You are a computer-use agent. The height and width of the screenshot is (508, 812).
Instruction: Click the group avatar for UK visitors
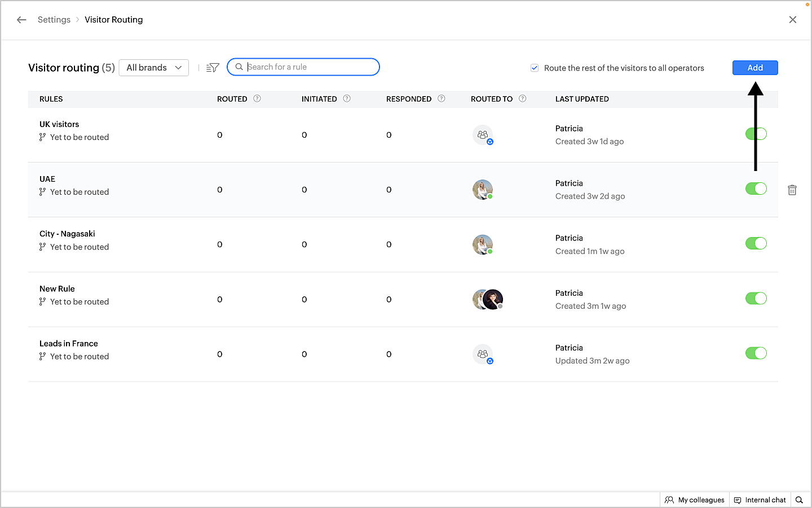[483, 135]
